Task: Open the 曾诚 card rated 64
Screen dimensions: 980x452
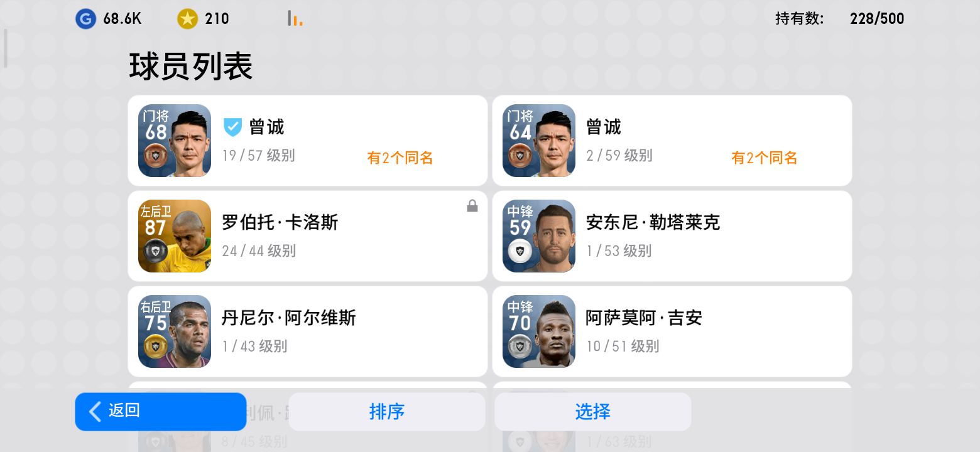Action: click(672, 141)
